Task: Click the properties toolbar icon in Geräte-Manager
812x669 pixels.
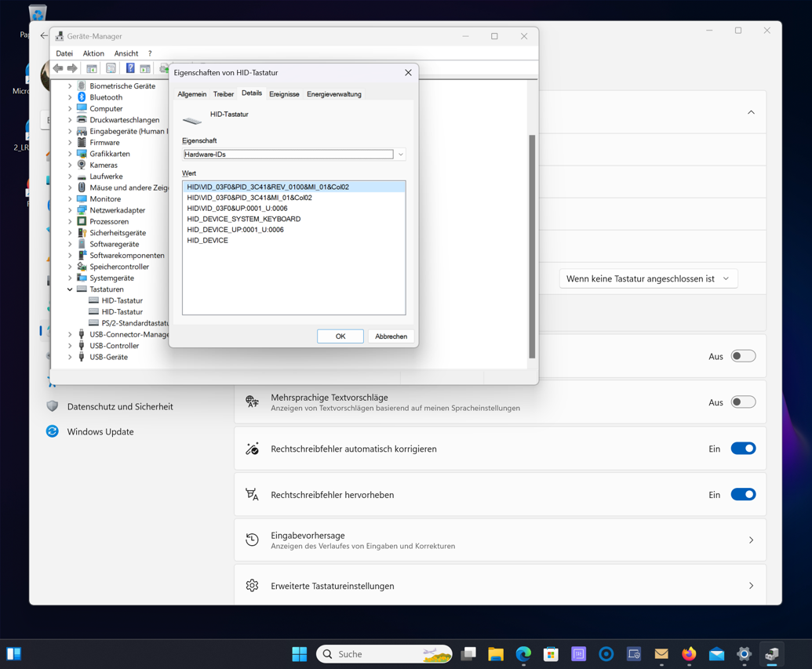Action: 111,68
